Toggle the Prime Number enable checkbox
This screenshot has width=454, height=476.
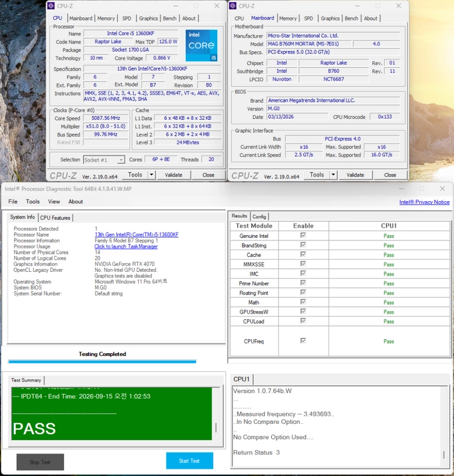pyautogui.click(x=303, y=283)
